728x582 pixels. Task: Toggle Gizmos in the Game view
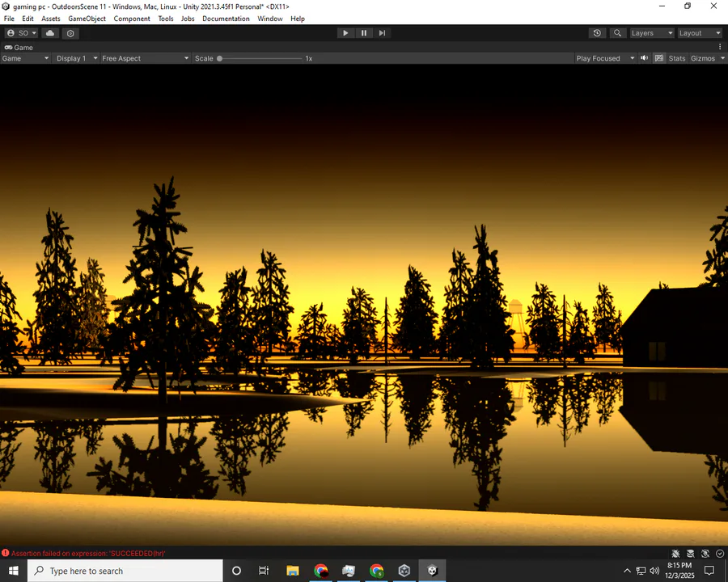pos(702,58)
